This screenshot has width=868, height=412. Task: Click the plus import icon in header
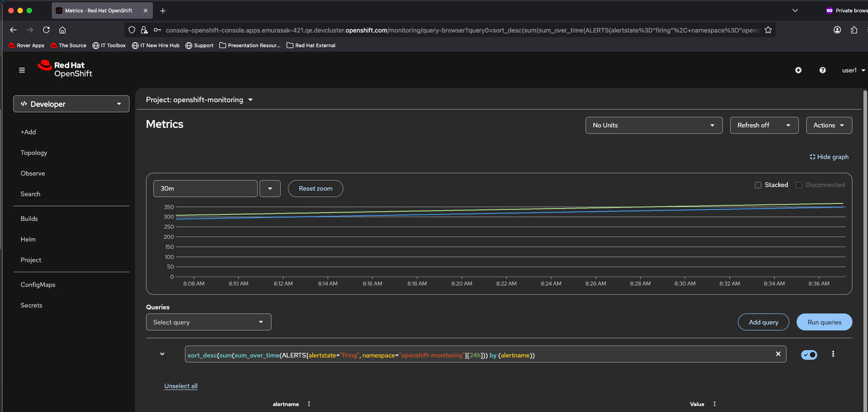[798, 70]
